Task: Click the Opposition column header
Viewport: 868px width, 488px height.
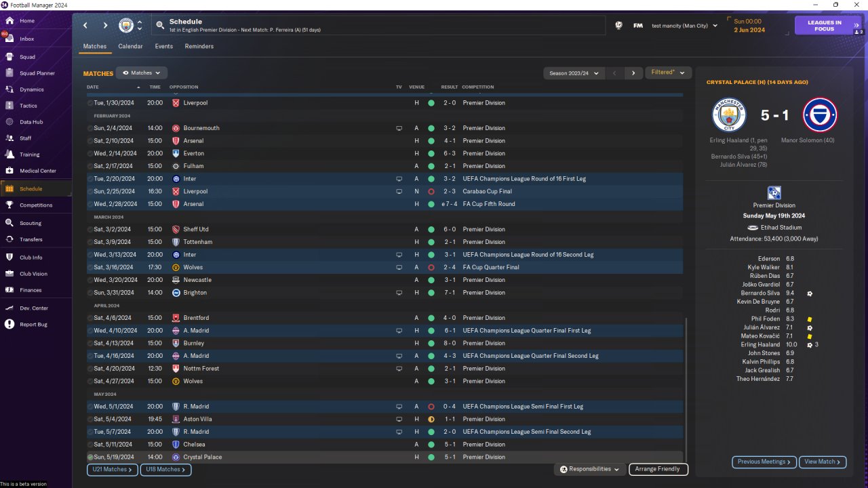Action: (x=184, y=87)
